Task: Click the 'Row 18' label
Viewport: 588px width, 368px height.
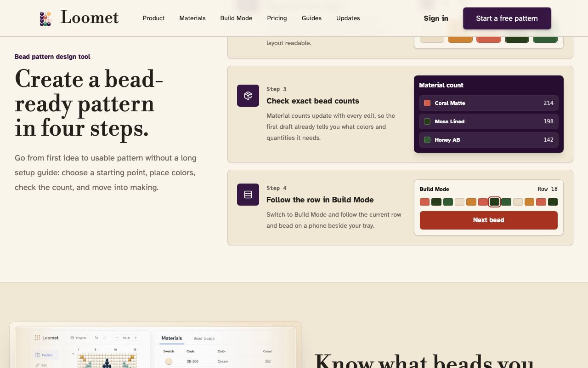Action: 548,189
